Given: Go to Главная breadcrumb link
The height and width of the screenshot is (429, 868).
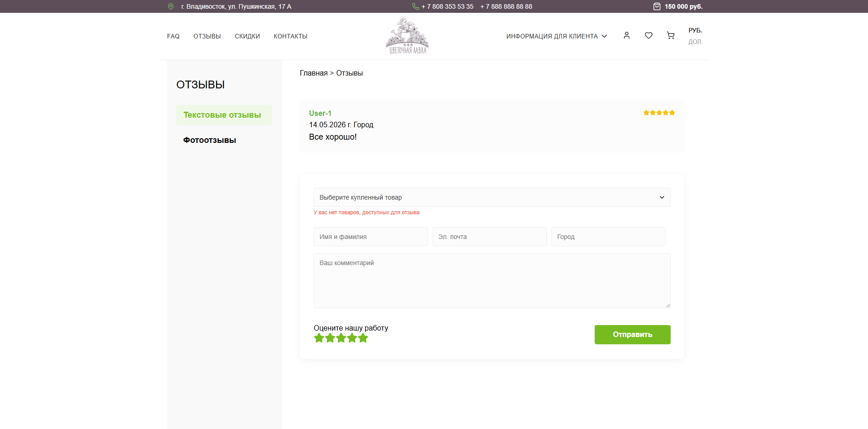Looking at the screenshot, I should click(314, 73).
